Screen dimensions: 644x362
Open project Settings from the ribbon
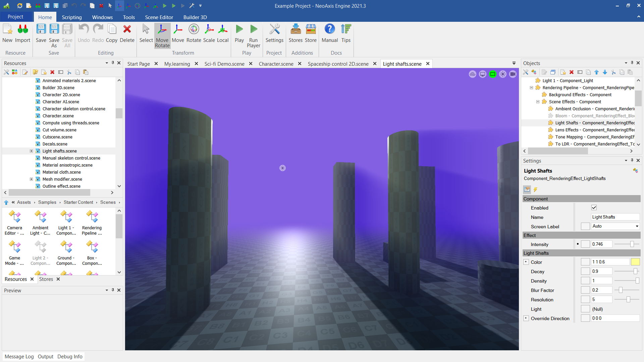[x=274, y=33]
